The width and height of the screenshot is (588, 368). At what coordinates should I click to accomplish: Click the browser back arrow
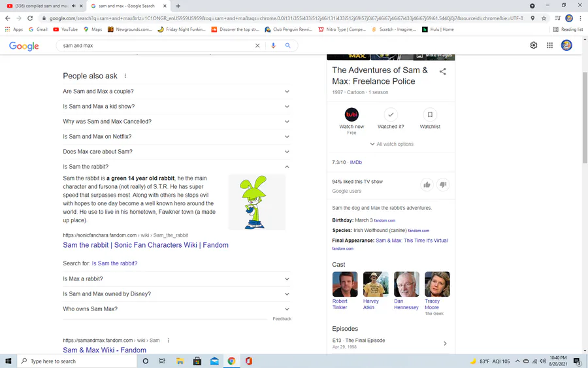pos(7,18)
